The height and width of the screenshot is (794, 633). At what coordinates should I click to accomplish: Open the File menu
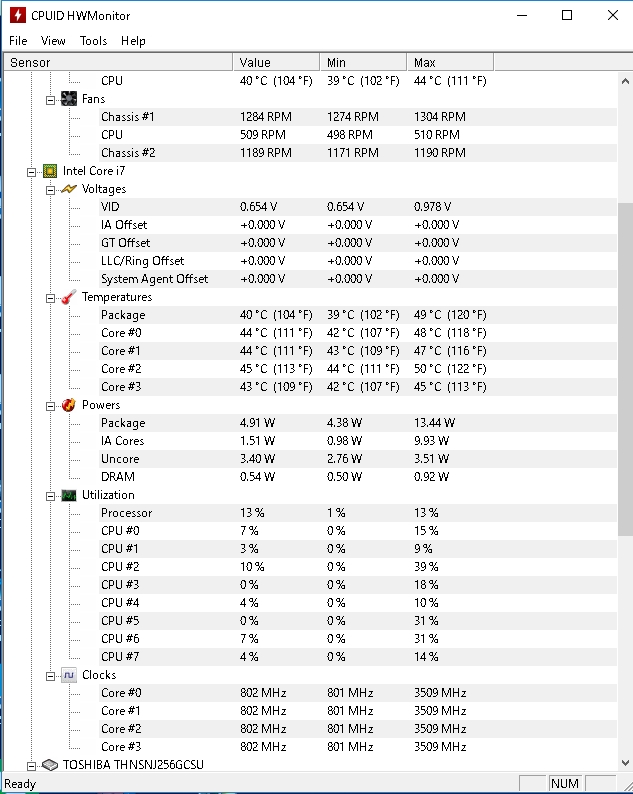pyautogui.click(x=18, y=41)
